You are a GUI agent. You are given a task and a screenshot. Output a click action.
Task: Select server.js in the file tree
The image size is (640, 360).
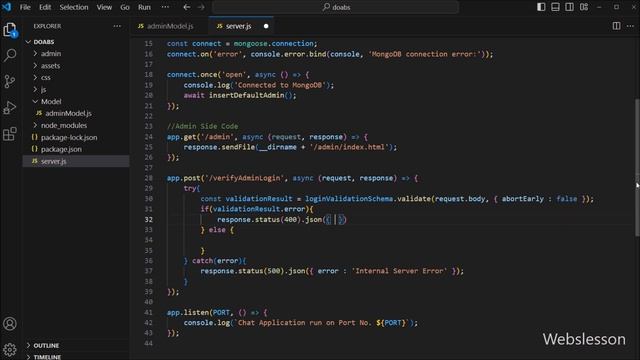76,161
